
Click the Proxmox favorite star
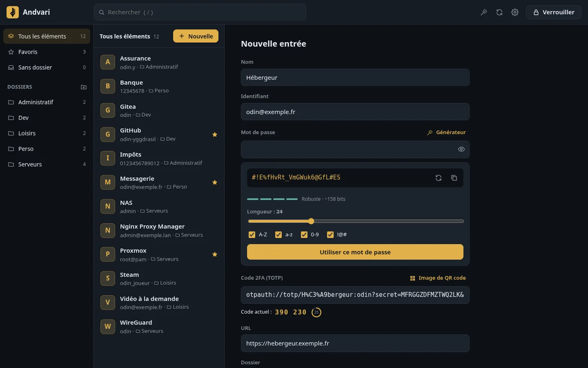tap(215, 254)
